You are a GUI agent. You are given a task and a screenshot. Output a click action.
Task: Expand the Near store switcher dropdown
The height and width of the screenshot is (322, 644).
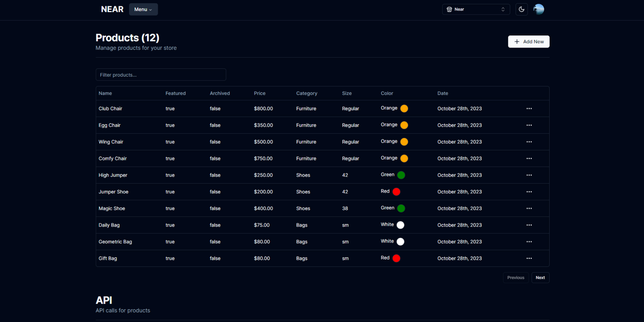476,9
